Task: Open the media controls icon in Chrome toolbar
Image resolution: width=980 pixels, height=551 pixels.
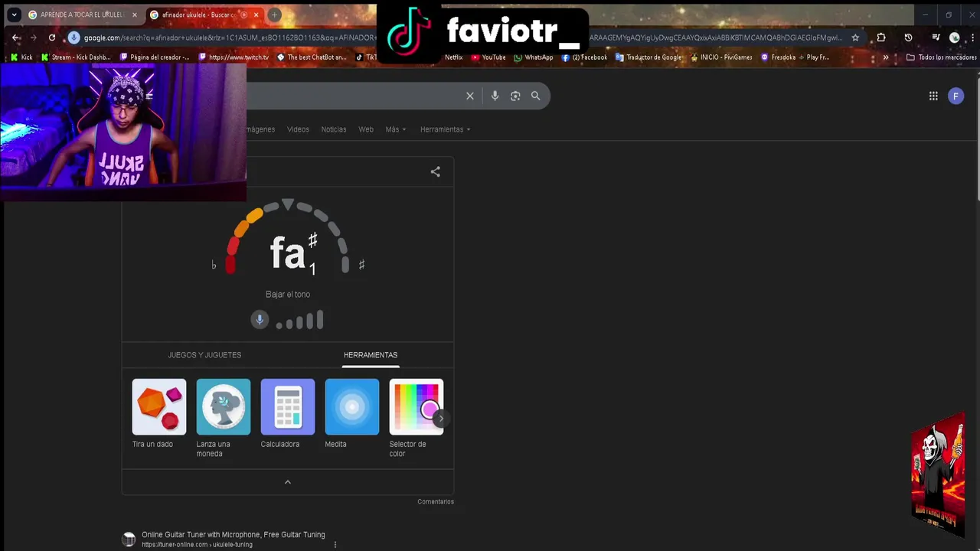Action: 936,37
